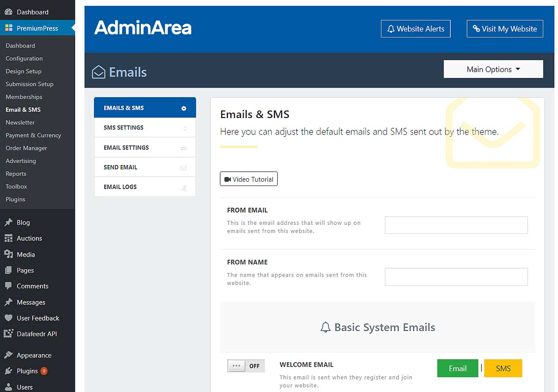Open Payment & Currency in the submenu

(x=33, y=135)
